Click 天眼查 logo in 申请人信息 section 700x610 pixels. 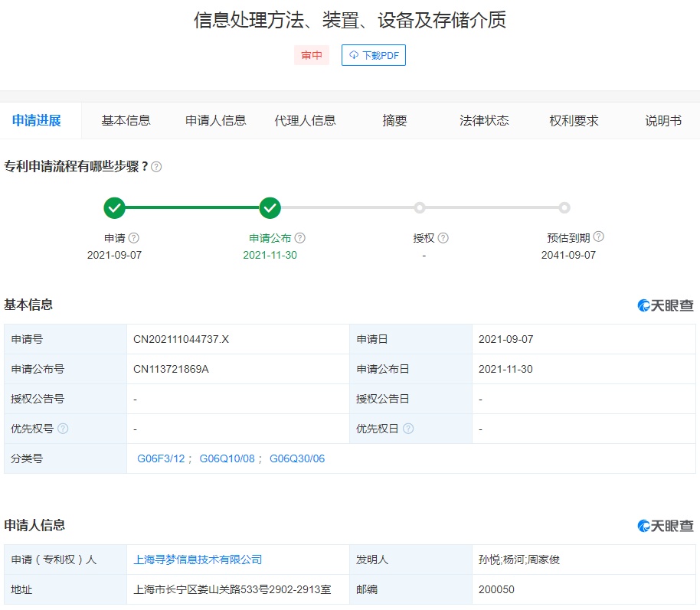[666, 526]
